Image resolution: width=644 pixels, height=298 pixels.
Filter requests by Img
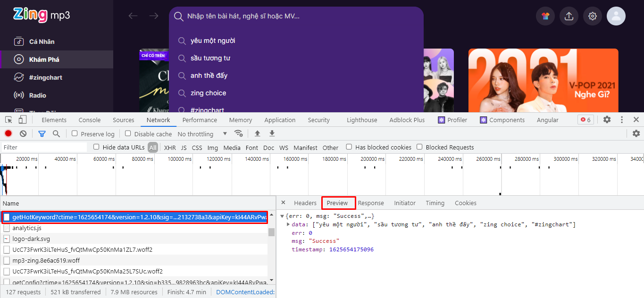click(x=213, y=148)
